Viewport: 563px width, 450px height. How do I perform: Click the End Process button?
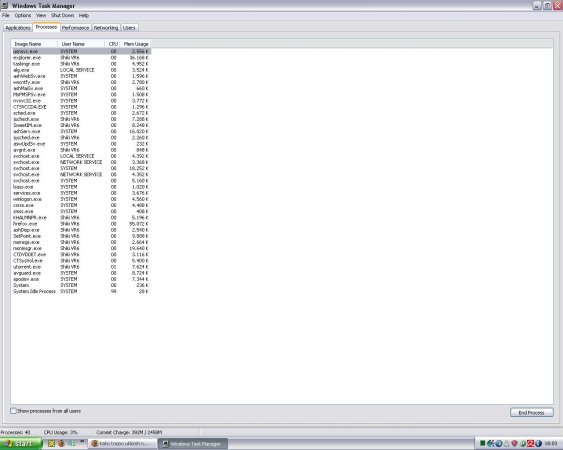tap(531, 413)
